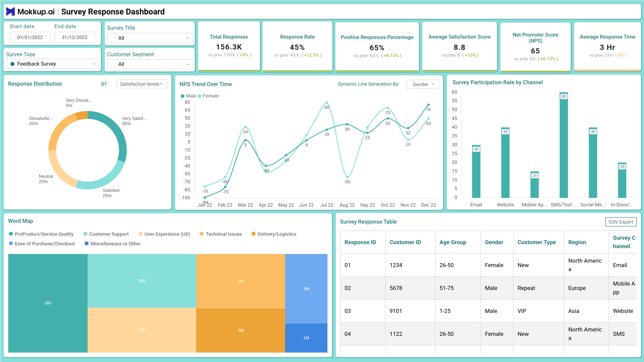Image resolution: width=644 pixels, height=362 pixels.
Task: Click the SMS/Text bar showing 60
Action: (563, 145)
